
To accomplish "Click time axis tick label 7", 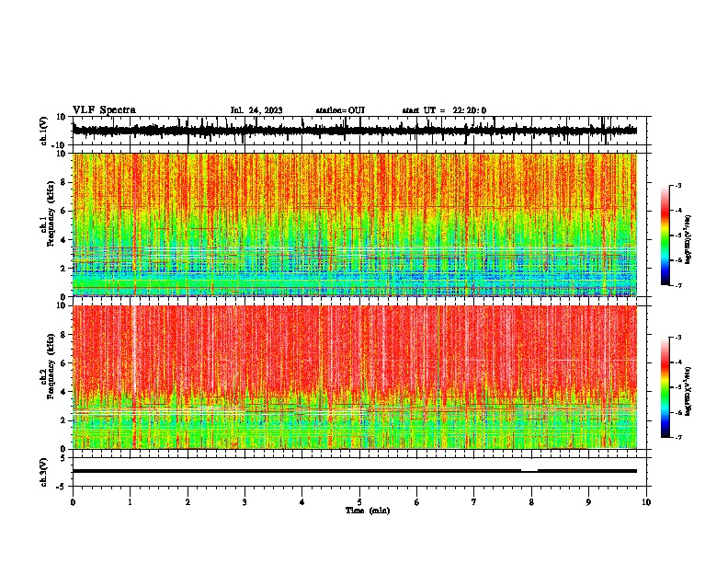I will coord(474,502).
